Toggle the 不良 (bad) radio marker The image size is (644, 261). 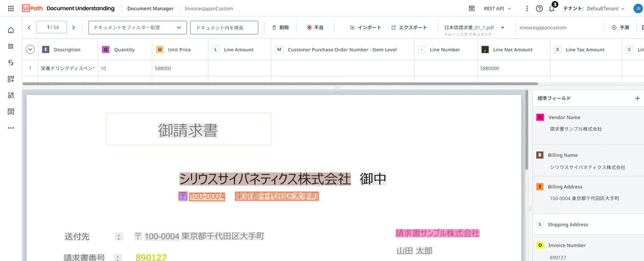[x=309, y=28]
